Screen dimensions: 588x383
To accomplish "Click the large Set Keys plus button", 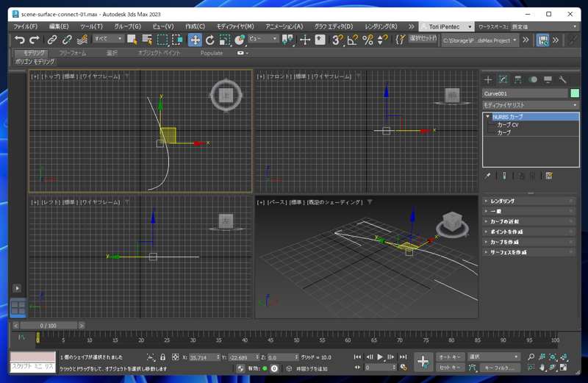I will [423, 362].
